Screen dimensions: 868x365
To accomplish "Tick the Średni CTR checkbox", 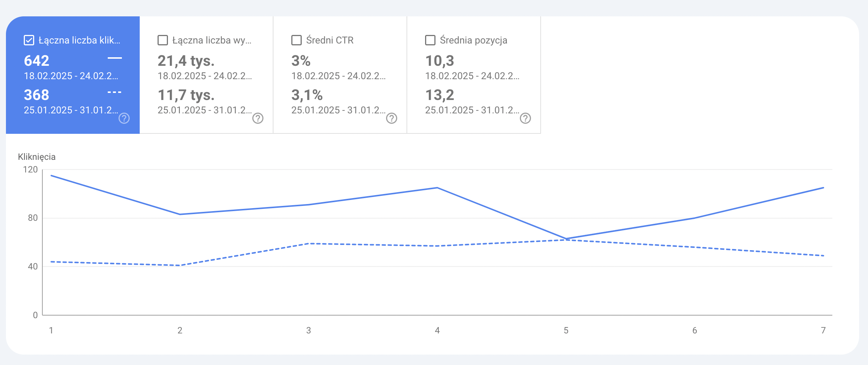I will (x=297, y=40).
